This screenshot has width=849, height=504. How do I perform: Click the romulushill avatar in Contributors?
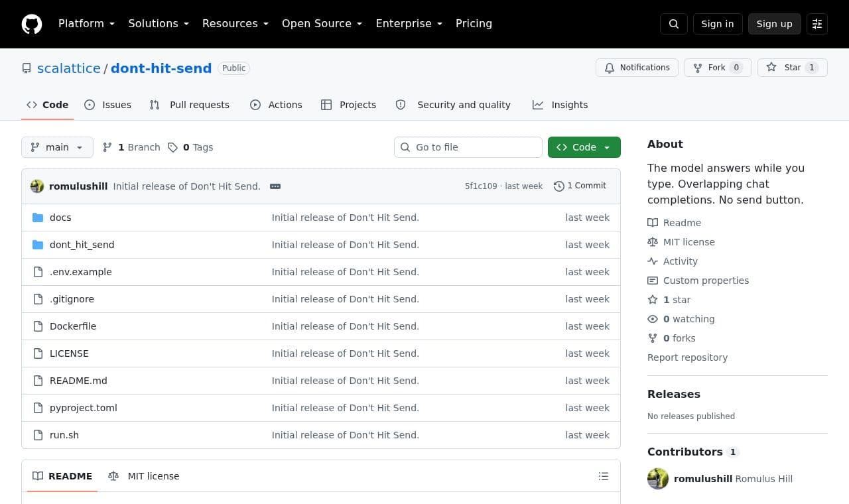click(x=658, y=479)
